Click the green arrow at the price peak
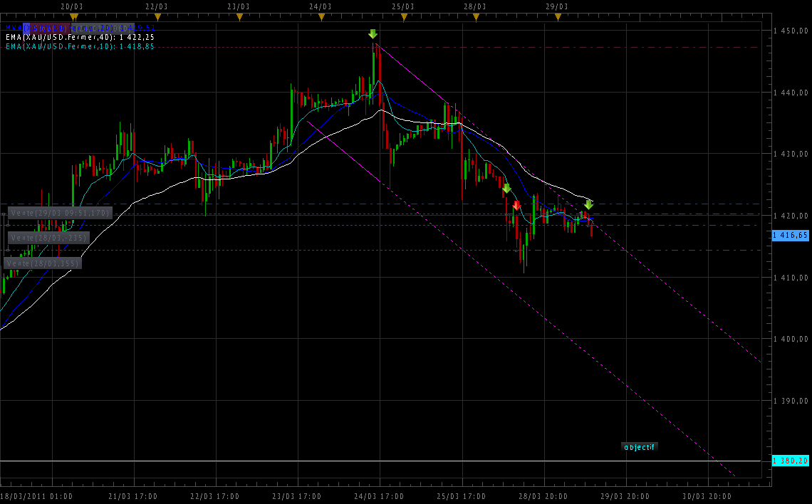 tap(373, 34)
